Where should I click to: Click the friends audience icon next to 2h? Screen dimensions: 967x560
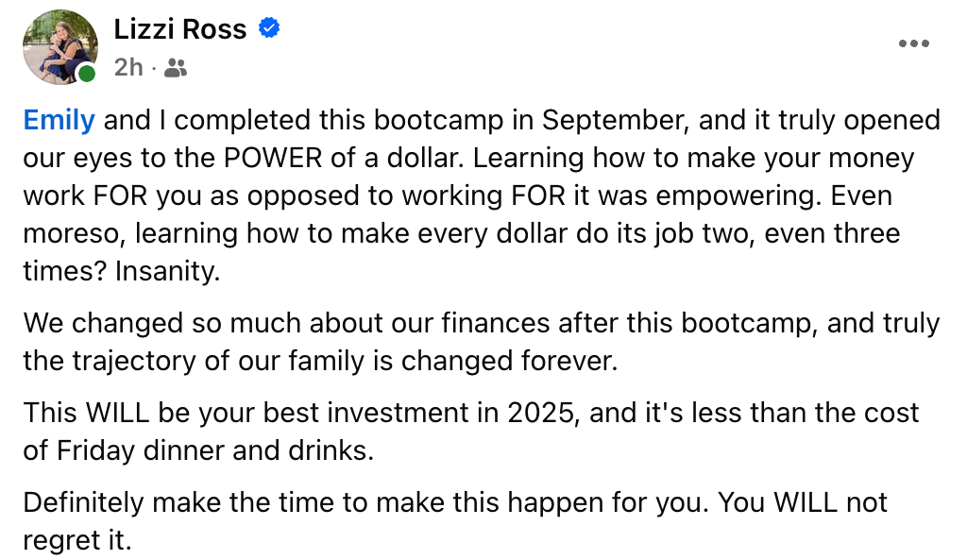pos(176,67)
